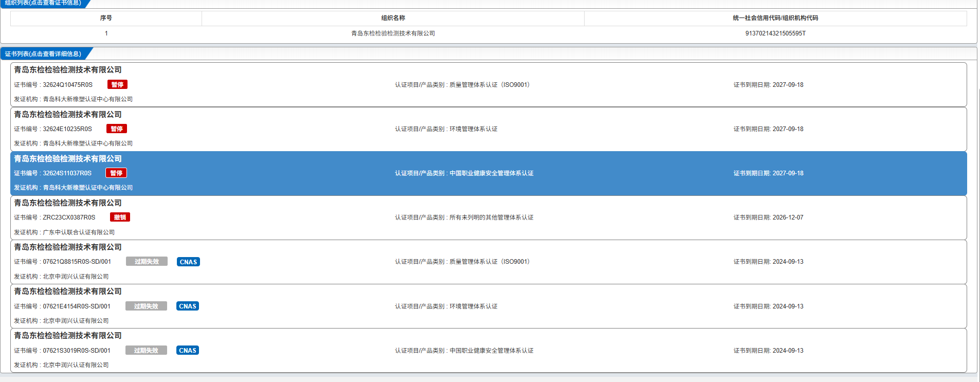Click the 组织名称 column header
The image size is (980, 382).
point(393,18)
